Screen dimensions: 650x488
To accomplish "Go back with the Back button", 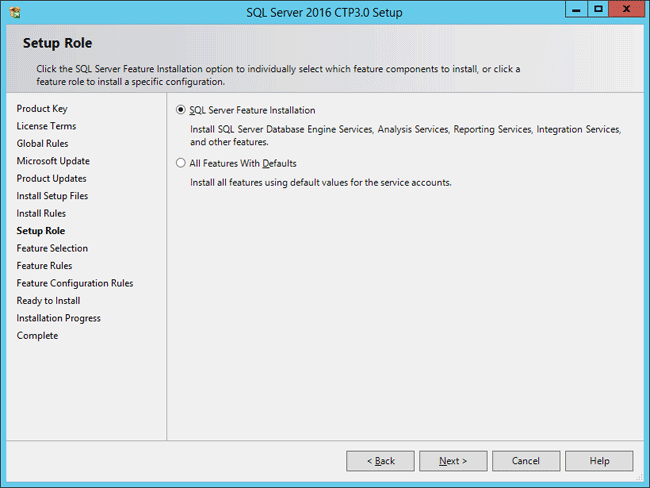I will tap(380, 461).
